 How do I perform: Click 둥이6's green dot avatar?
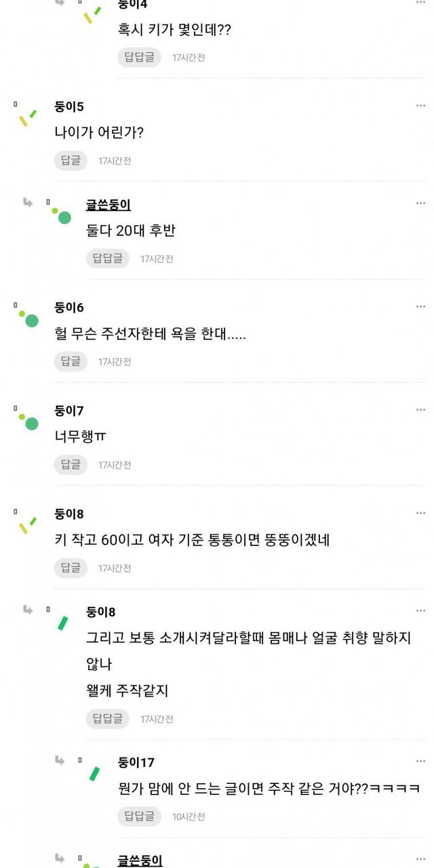point(28,318)
